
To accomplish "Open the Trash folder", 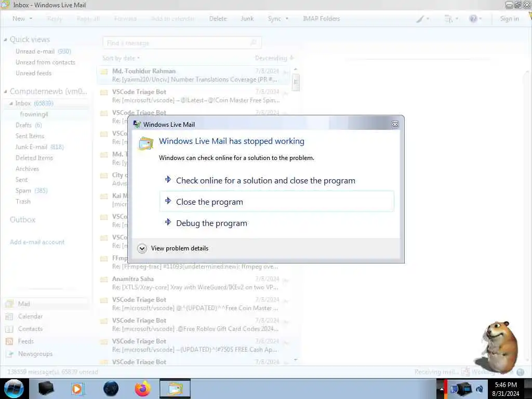I will pyautogui.click(x=23, y=202).
